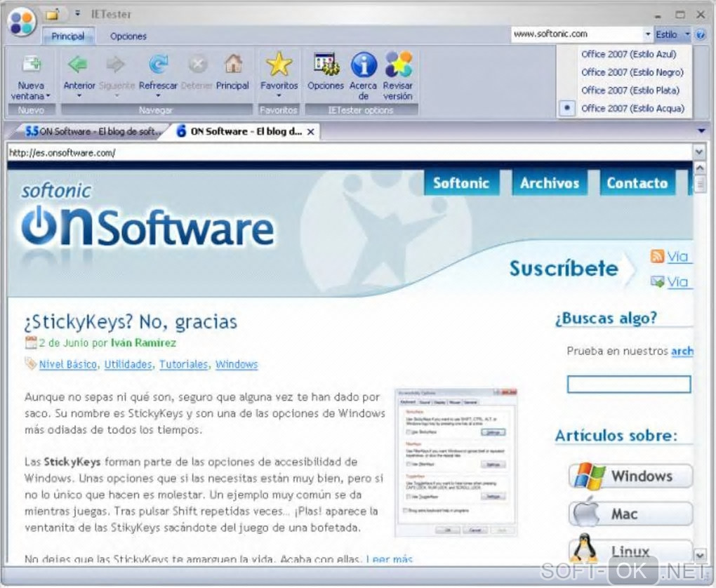Choose Office 2007 (Estilo Azul)
716x588 pixels.
[628, 54]
